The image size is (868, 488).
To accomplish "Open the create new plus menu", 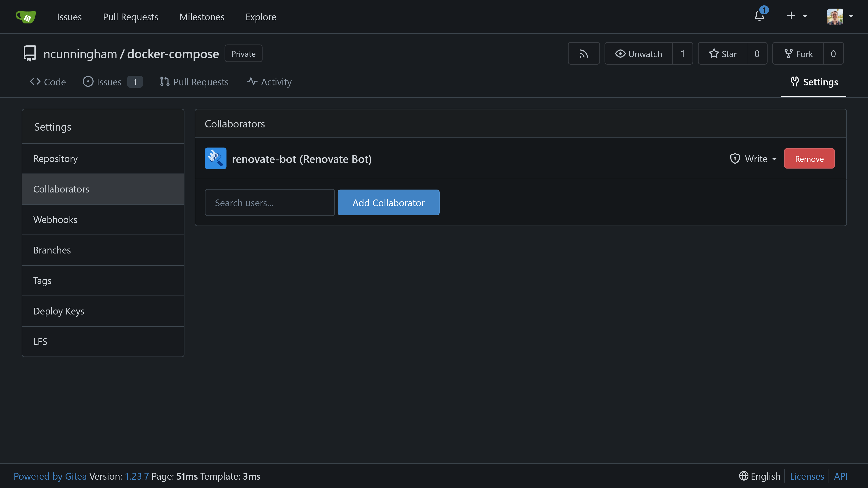I will pos(797,16).
